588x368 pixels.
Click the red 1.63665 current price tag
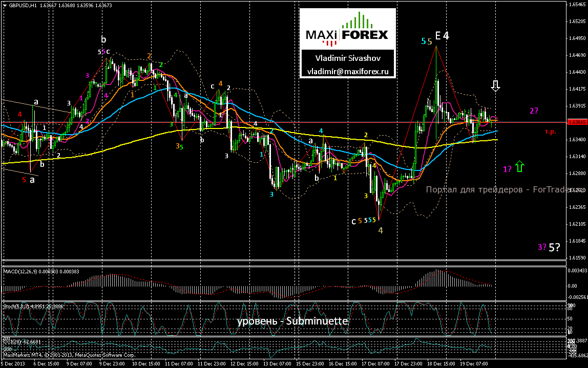point(577,122)
